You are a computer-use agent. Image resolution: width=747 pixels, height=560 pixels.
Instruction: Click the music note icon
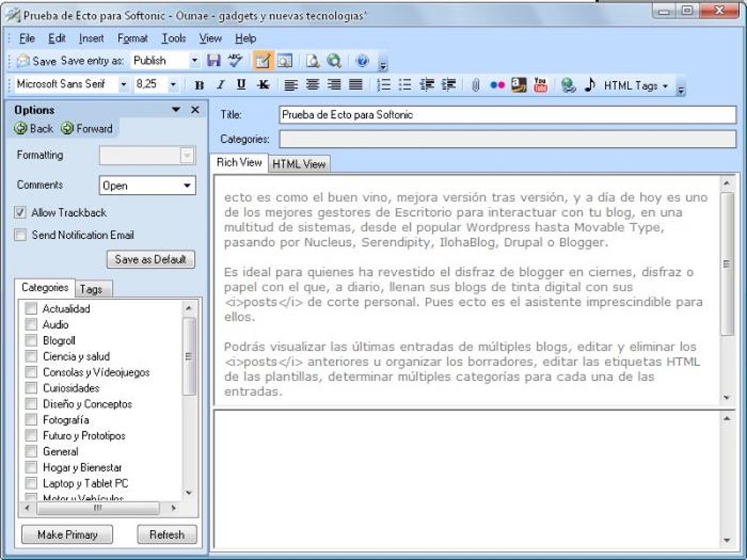[590, 85]
